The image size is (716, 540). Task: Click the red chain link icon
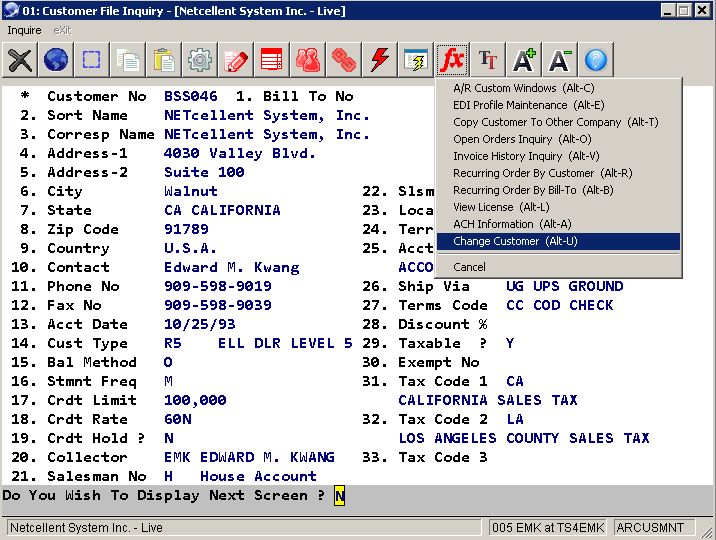[x=344, y=60]
